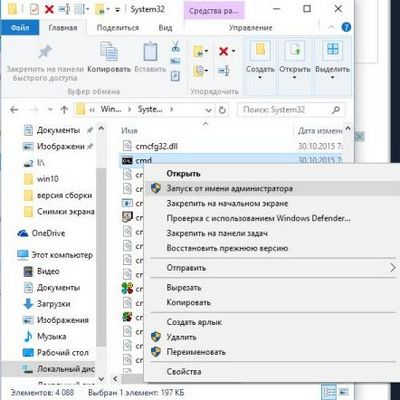Collapse the ribbon with the chevron
The height and width of the screenshot is (400, 400).
click(x=331, y=27)
